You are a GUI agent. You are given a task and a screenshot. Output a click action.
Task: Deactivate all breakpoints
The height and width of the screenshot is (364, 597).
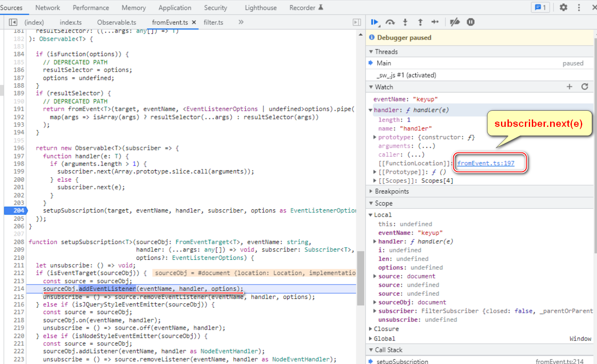(x=454, y=22)
